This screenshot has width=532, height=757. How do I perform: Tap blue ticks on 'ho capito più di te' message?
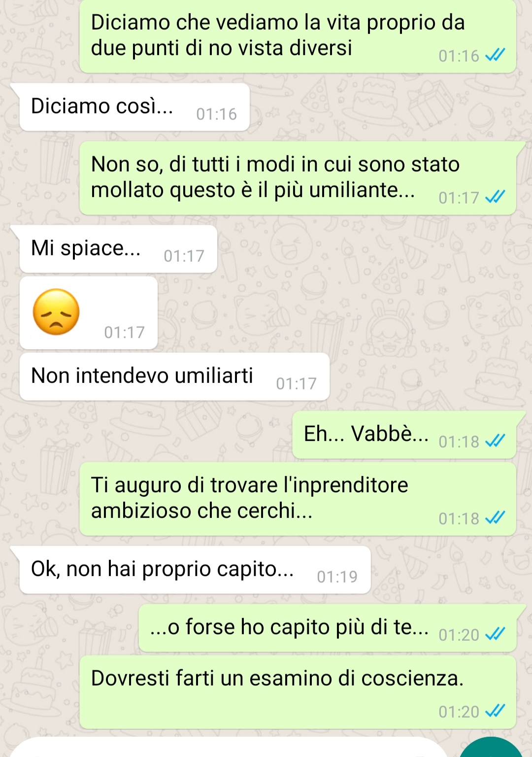point(495,634)
